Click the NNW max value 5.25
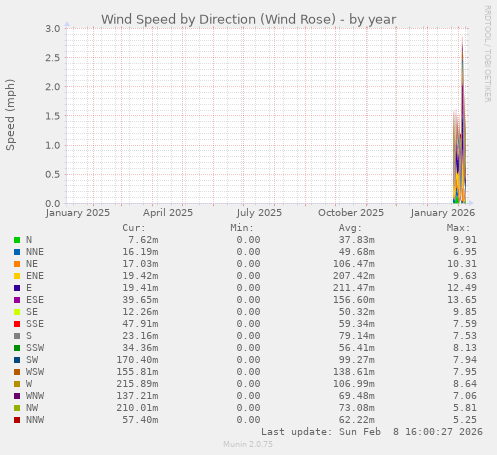This screenshot has height=455, width=497. point(465,420)
